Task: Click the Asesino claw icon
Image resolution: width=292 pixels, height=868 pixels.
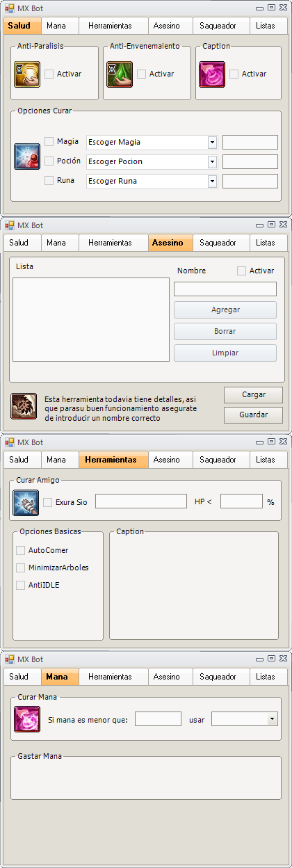Action: click(x=24, y=406)
